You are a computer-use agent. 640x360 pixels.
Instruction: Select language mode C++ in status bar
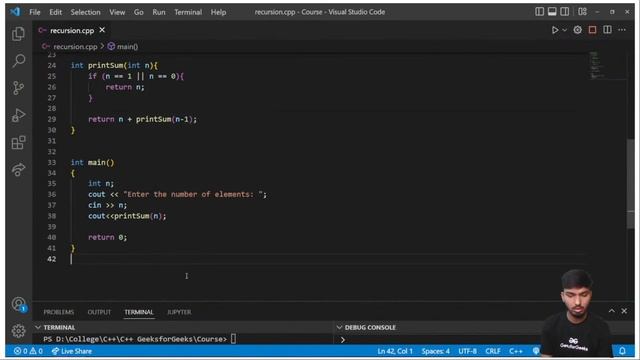516,351
